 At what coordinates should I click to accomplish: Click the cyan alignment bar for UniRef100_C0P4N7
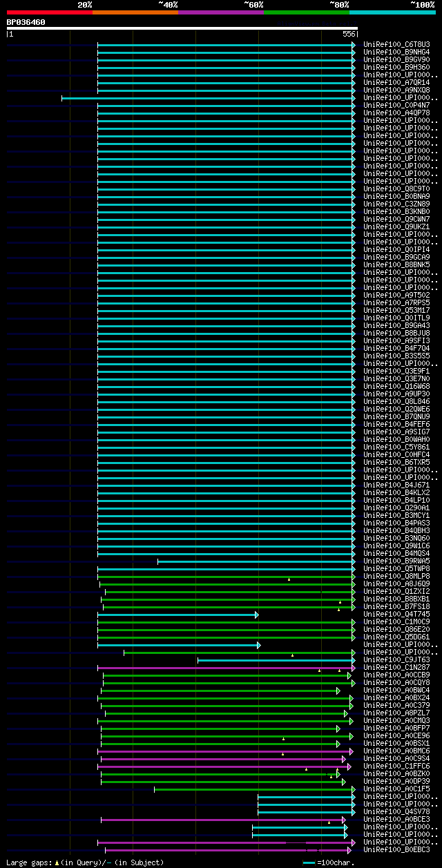pyautogui.click(x=227, y=105)
